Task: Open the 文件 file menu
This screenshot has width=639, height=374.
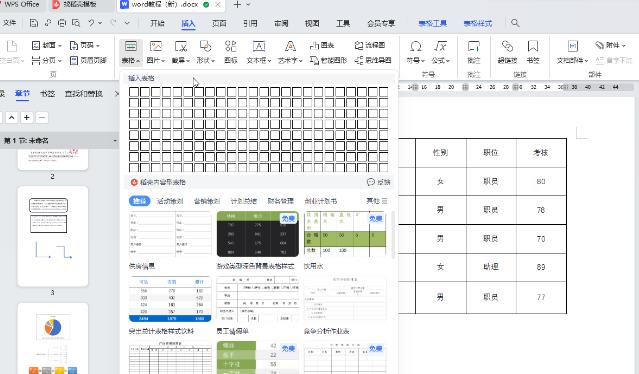Action: pyautogui.click(x=9, y=23)
